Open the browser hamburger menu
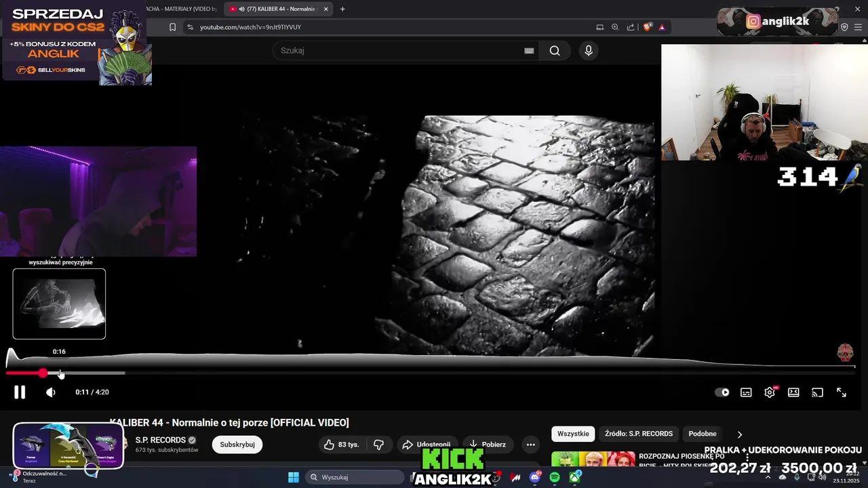This screenshot has height=488, width=868. [858, 27]
